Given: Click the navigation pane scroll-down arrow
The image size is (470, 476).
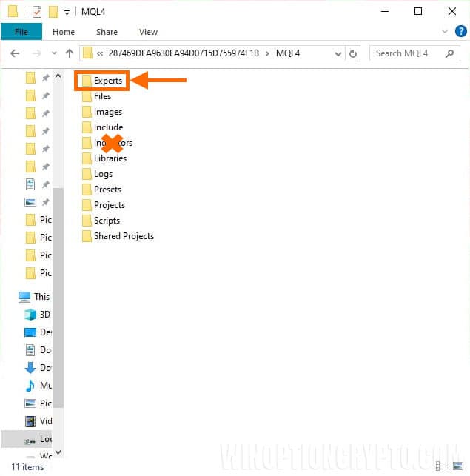Looking at the screenshot, I should [x=58, y=452].
